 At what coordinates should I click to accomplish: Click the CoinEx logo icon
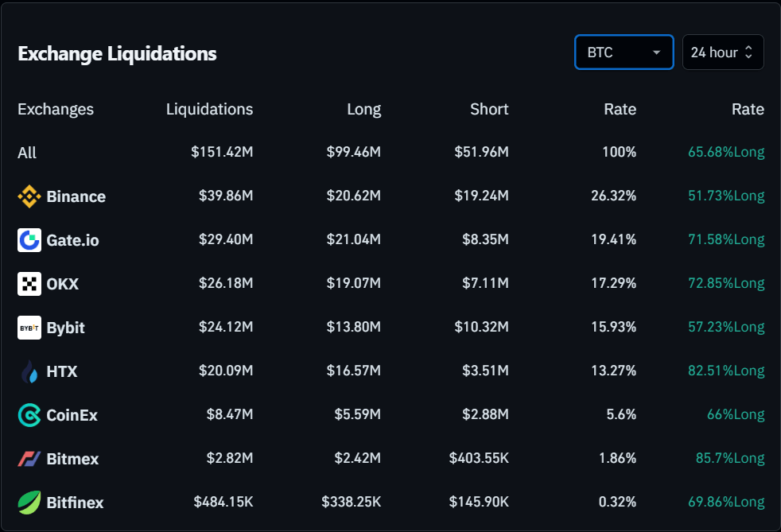pos(29,415)
